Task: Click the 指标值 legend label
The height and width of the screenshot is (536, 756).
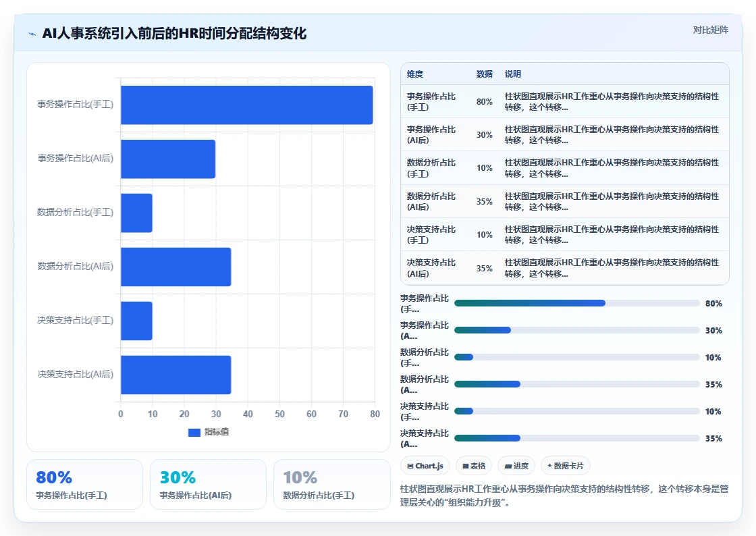Action: coord(217,432)
